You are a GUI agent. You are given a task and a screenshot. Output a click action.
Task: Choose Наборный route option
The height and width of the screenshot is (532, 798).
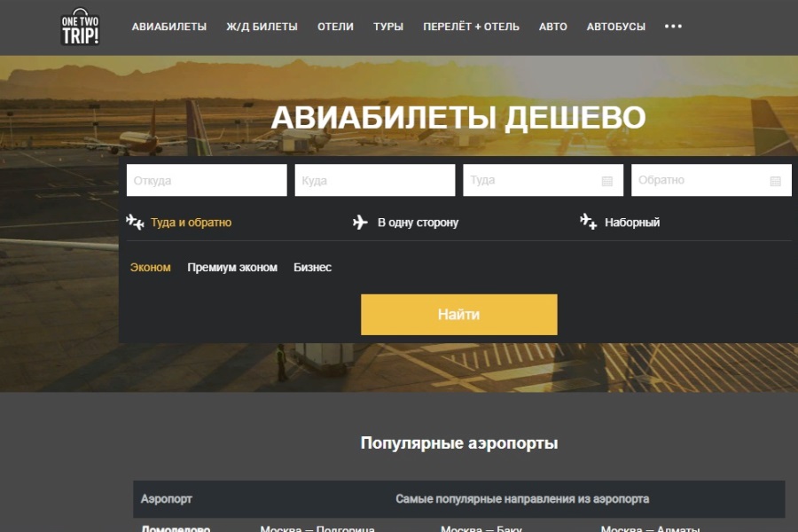pos(632,223)
